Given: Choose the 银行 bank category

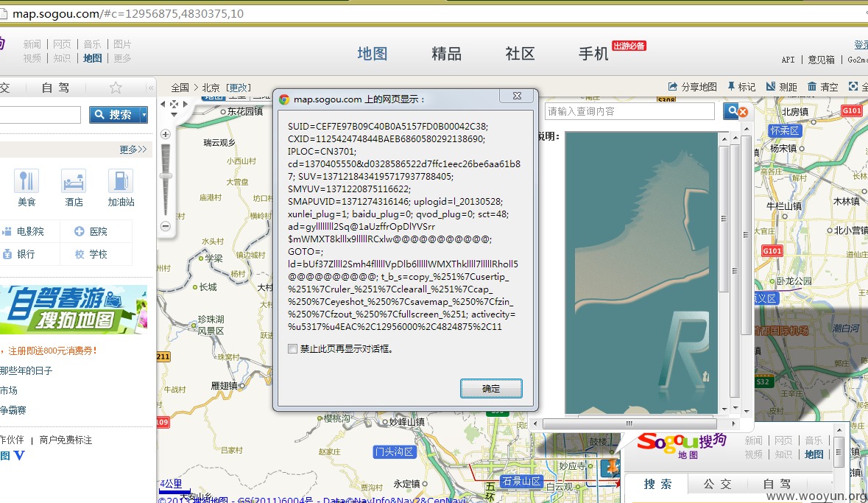Looking at the screenshot, I should 19,254.
